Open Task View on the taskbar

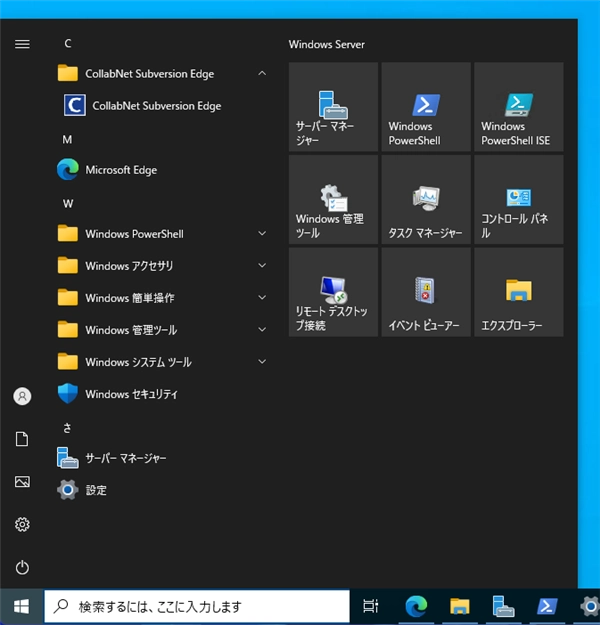[370, 607]
